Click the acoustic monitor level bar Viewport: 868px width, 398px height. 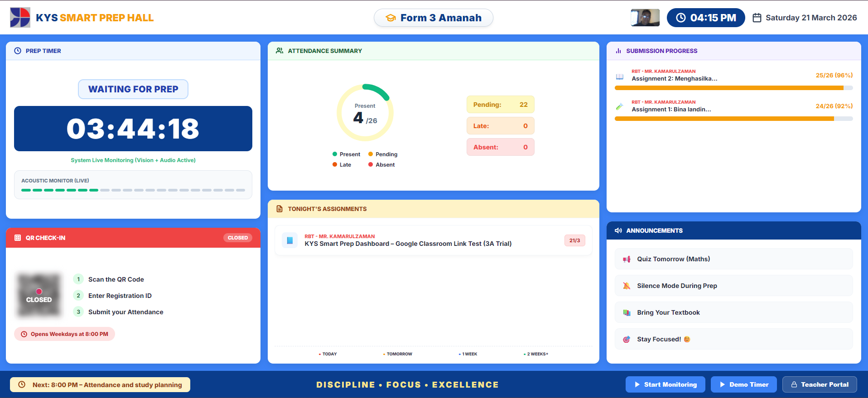pyautogui.click(x=133, y=190)
